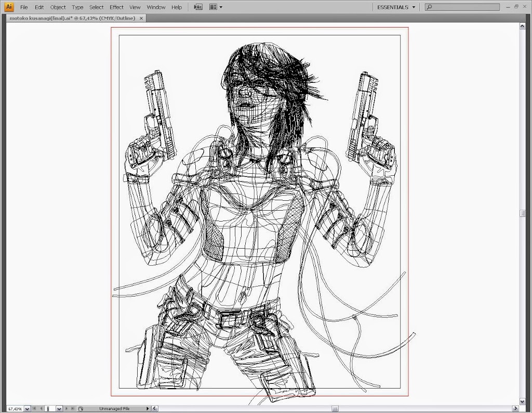Go to the first artboard icon
This screenshot has width=532, height=413.
pos(34,408)
